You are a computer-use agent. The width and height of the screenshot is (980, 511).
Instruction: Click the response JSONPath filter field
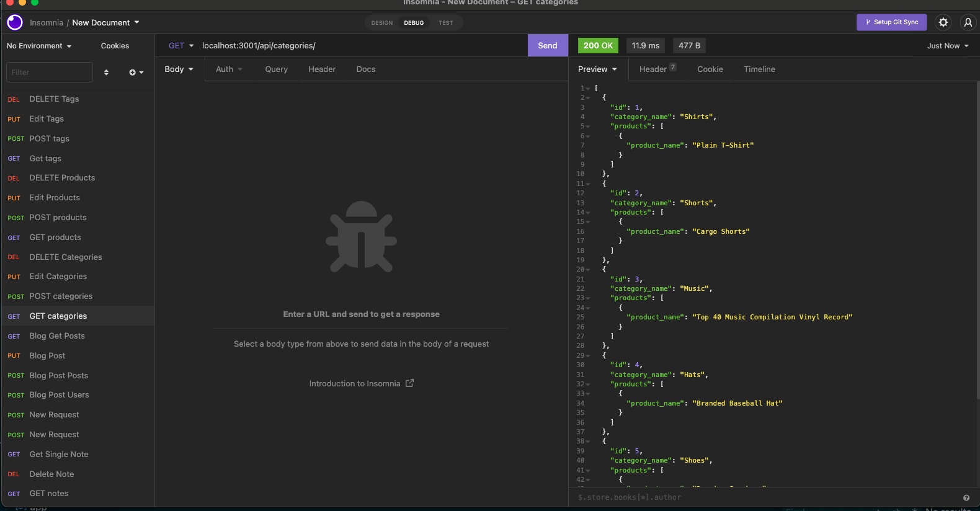pyautogui.click(x=767, y=497)
